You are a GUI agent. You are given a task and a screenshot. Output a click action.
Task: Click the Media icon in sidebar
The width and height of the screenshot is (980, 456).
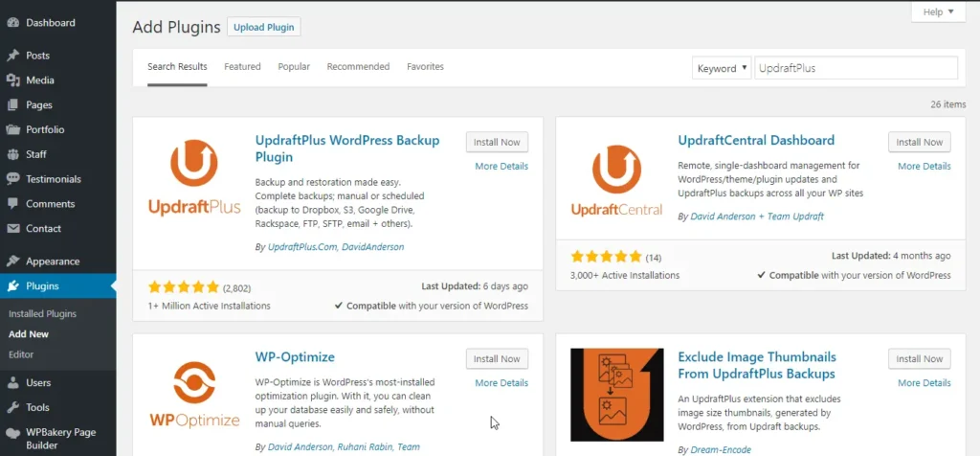12,80
